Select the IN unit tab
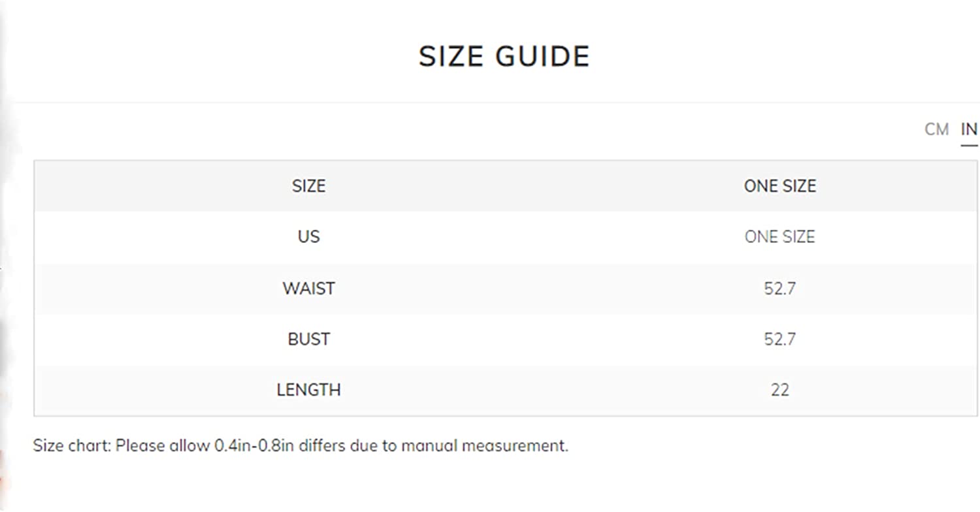The width and height of the screenshot is (980, 512). point(969,129)
